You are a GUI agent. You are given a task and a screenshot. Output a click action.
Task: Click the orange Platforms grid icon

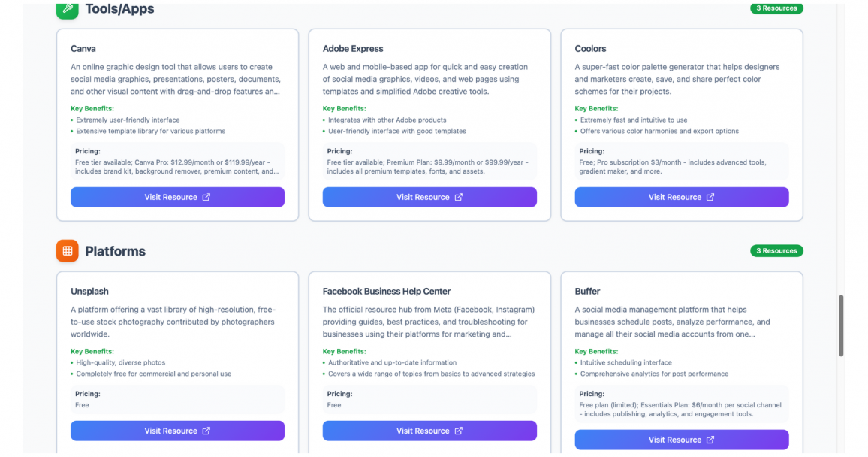[67, 251]
